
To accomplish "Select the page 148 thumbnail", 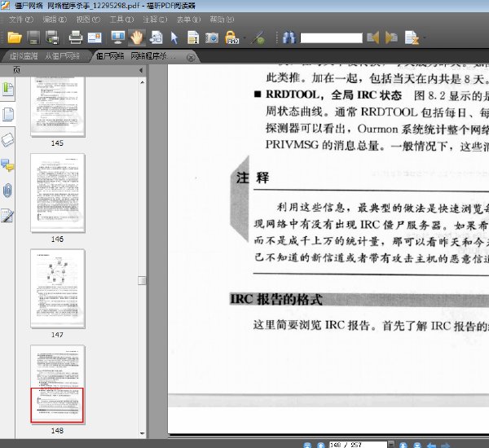I will click(58, 384).
